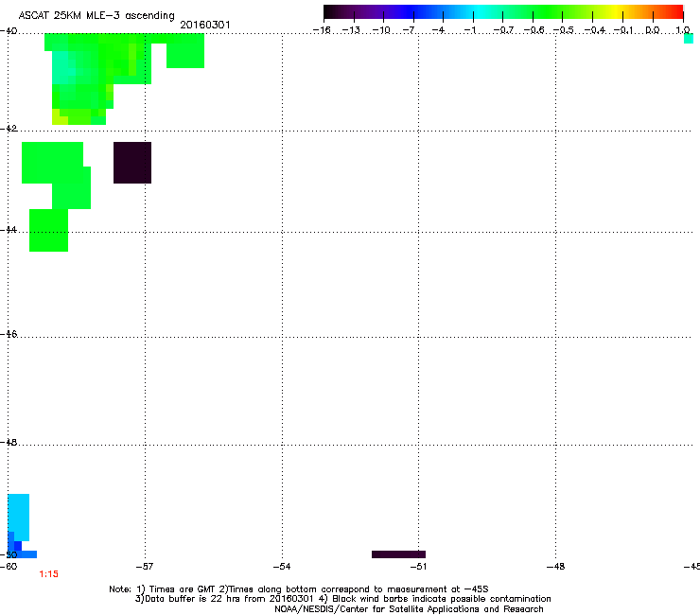Viewport: 700px width, 615px height.
Task: Click the "-0.6" colorbar tick label
Action: coord(534,30)
